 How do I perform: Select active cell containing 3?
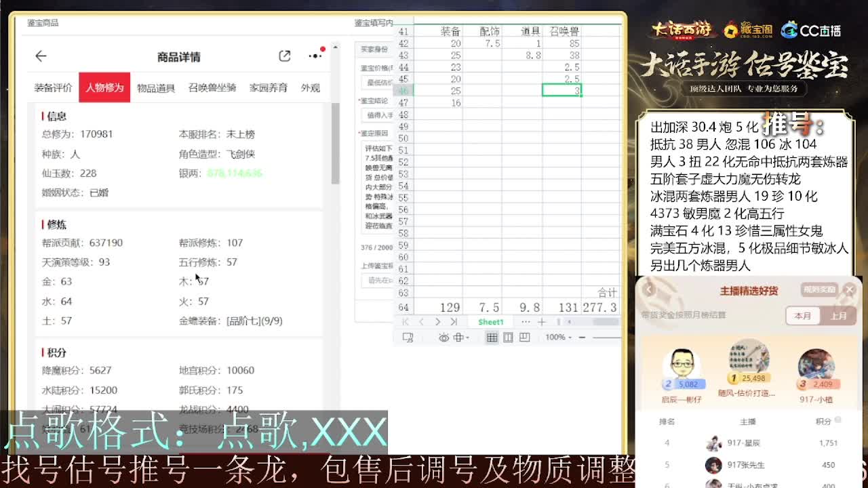[561, 90]
